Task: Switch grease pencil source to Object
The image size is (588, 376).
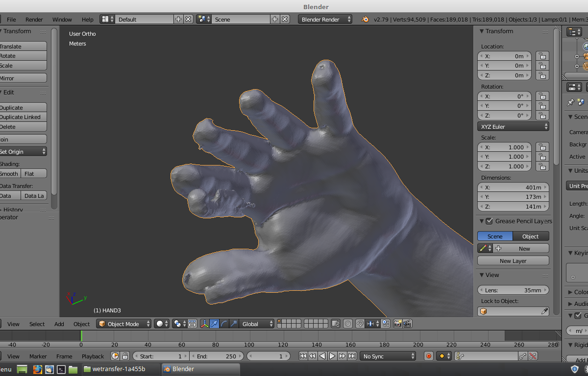Action: point(531,236)
